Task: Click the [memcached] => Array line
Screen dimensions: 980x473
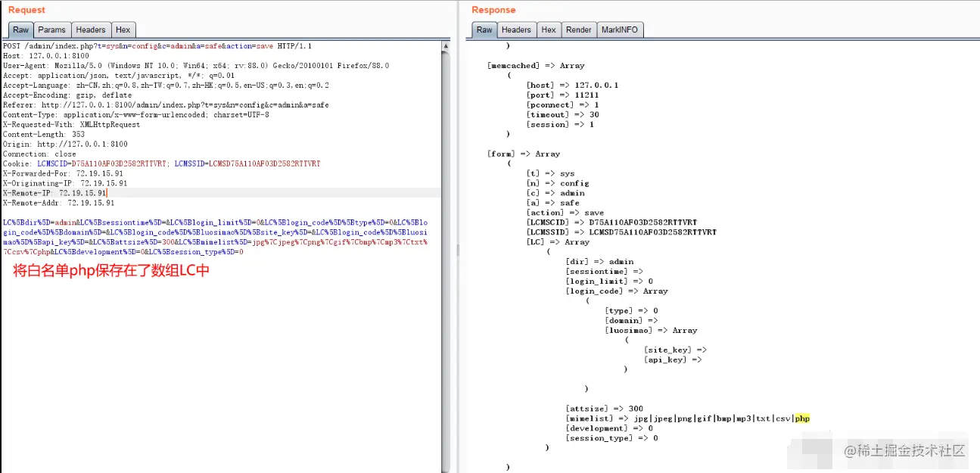Action: coord(536,66)
